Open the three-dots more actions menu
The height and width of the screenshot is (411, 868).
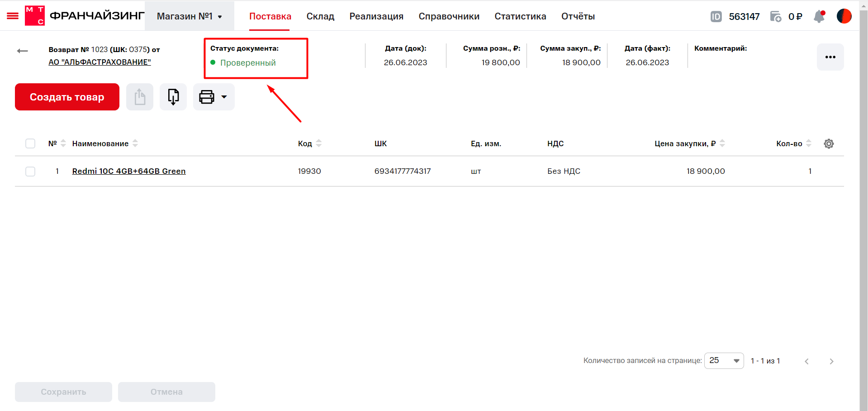click(x=830, y=57)
